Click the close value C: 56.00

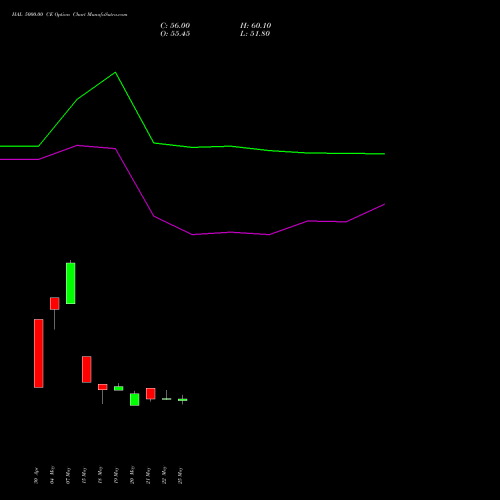(x=175, y=26)
